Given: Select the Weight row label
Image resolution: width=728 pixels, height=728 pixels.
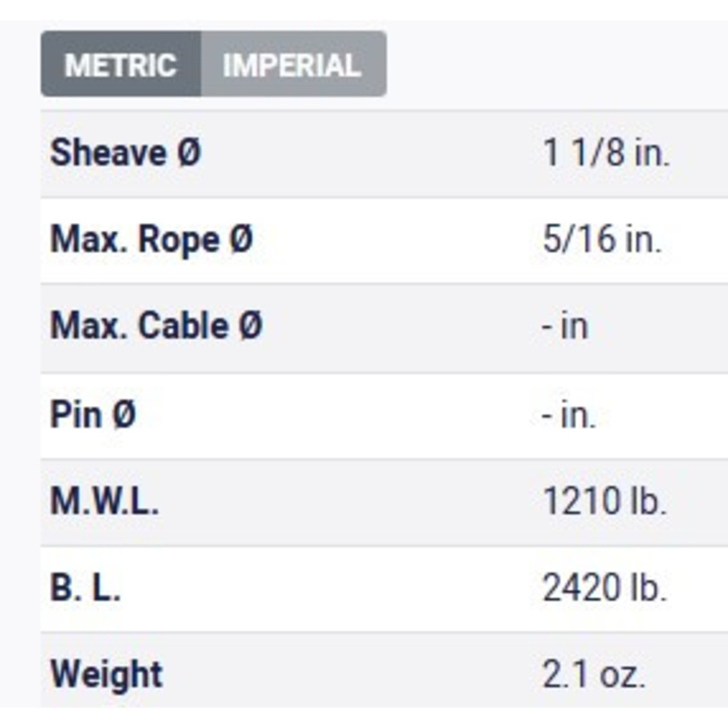Looking at the screenshot, I should click(x=107, y=676).
